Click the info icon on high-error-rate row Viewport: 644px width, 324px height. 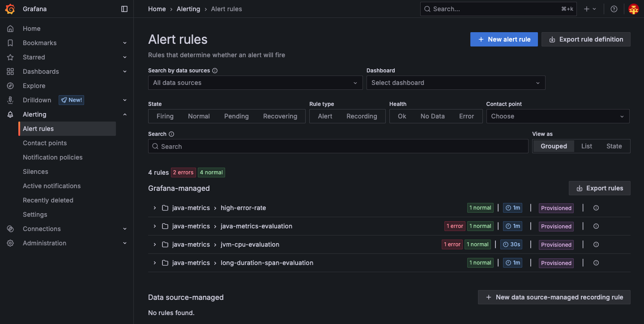pos(596,208)
